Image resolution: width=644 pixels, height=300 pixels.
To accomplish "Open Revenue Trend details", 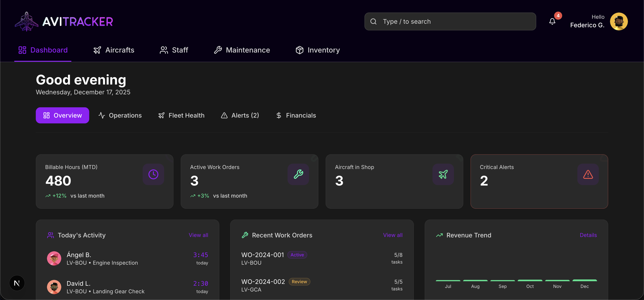I will (588, 235).
